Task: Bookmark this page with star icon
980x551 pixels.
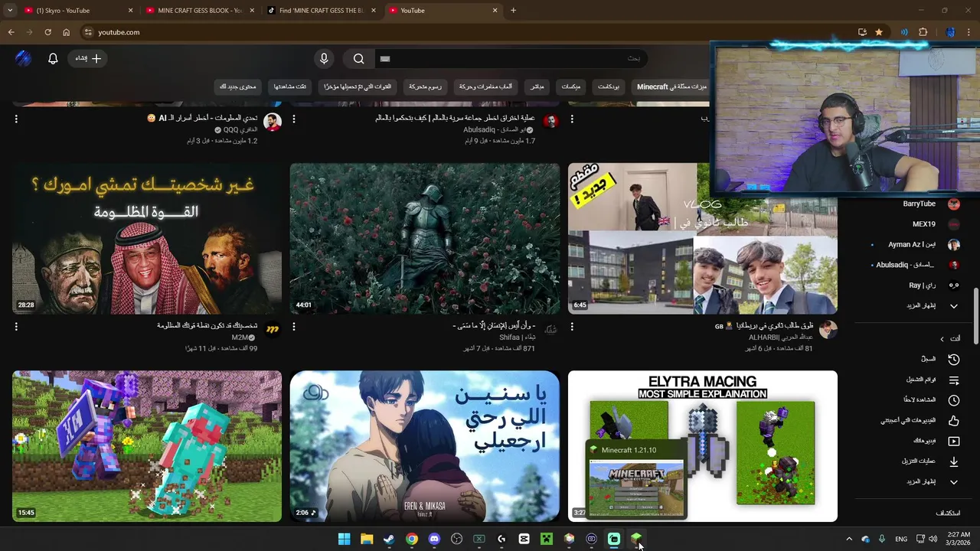Action: [x=879, y=32]
